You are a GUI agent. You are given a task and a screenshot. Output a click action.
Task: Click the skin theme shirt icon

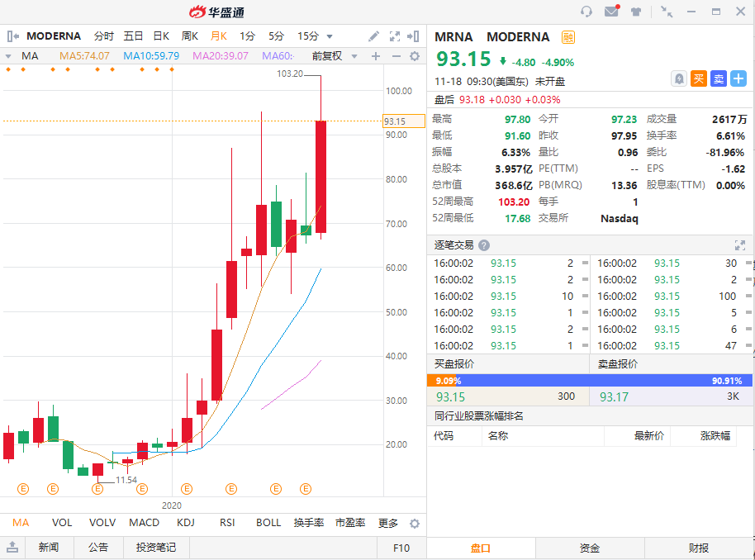636,12
